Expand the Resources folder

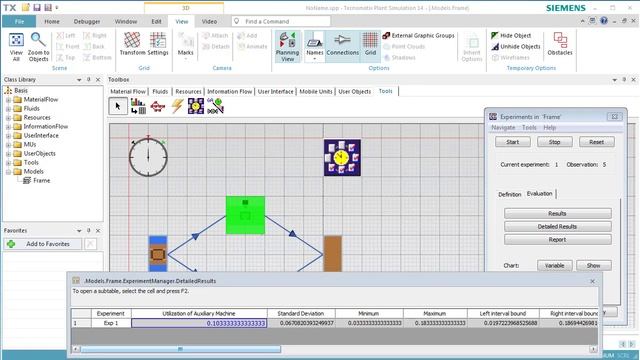(x=8, y=118)
